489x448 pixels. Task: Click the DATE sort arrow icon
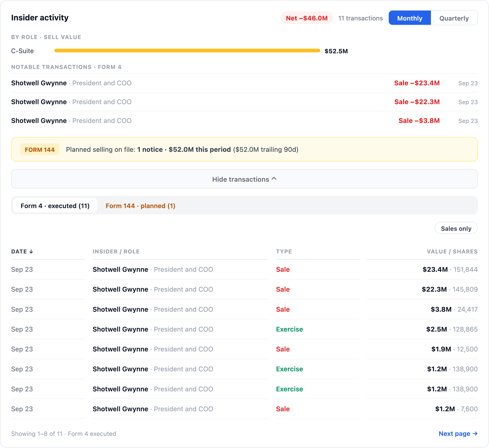coord(31,252)
